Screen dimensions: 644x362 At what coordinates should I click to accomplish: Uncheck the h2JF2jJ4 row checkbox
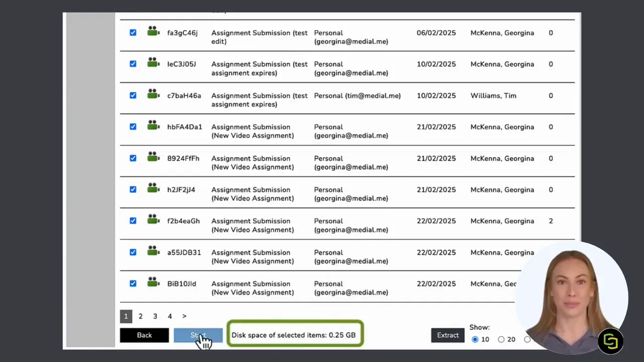[x=133, y=190]
